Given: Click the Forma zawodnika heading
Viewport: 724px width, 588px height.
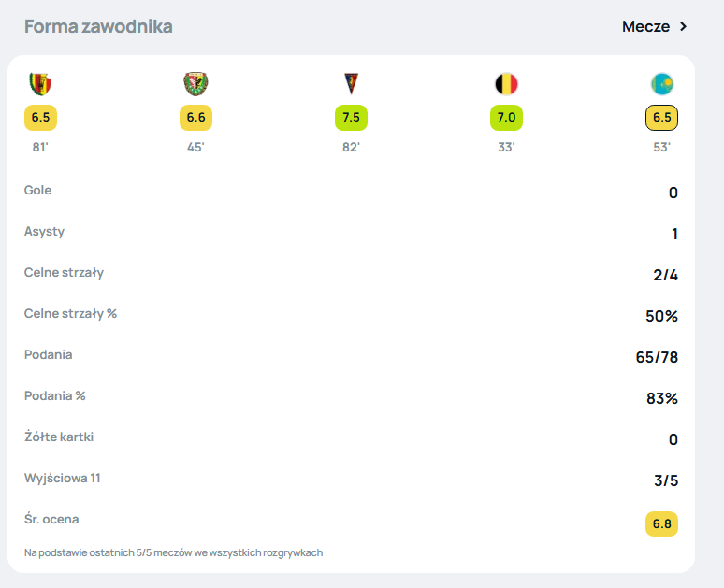Looking at the screenshot, I should click(x=98, y=27).
